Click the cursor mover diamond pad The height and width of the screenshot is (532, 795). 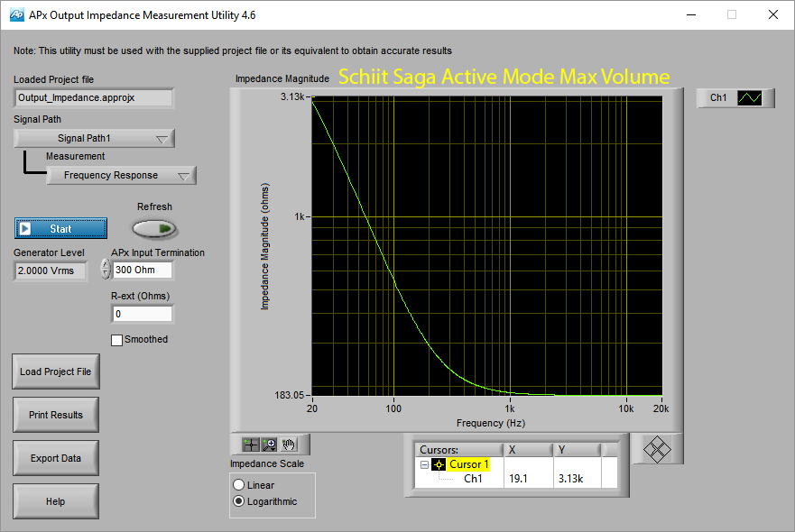click(x=657, y=449)
